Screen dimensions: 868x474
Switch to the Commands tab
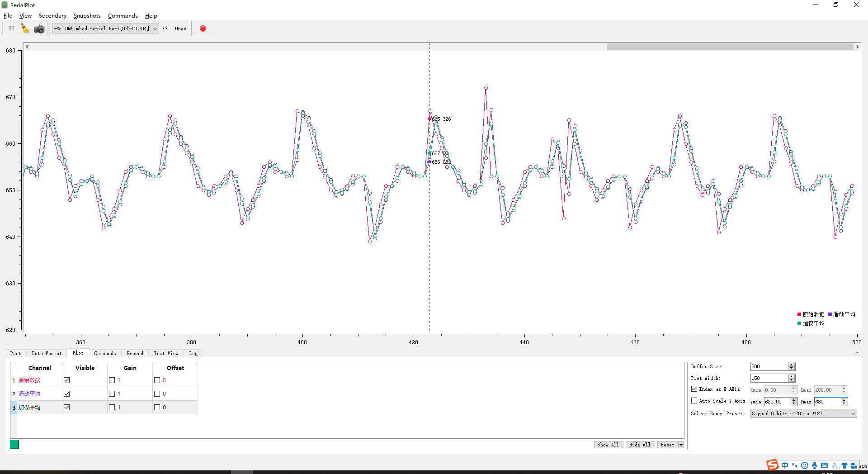click(x=105, y=353)
